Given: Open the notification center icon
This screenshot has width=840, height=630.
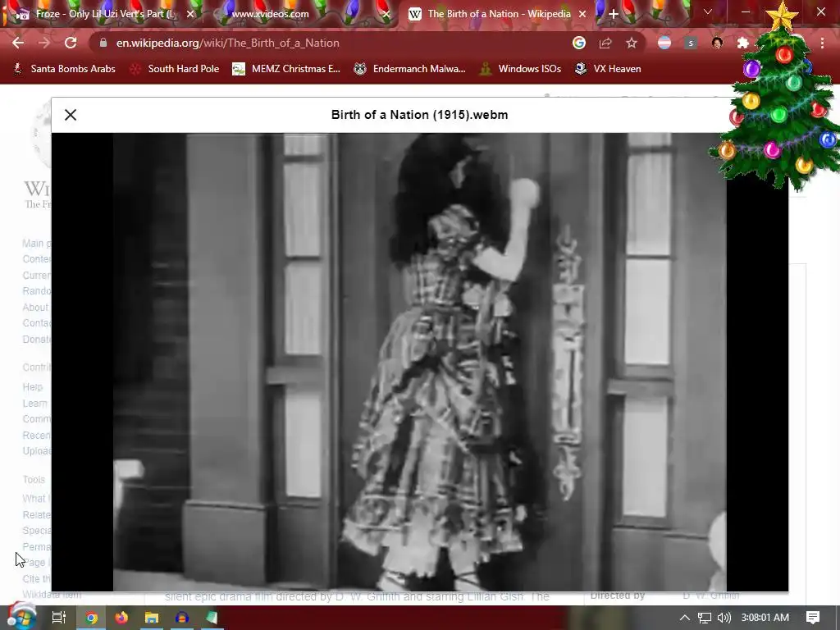Looking at the screenshot, I should click(x=813, y=618).
